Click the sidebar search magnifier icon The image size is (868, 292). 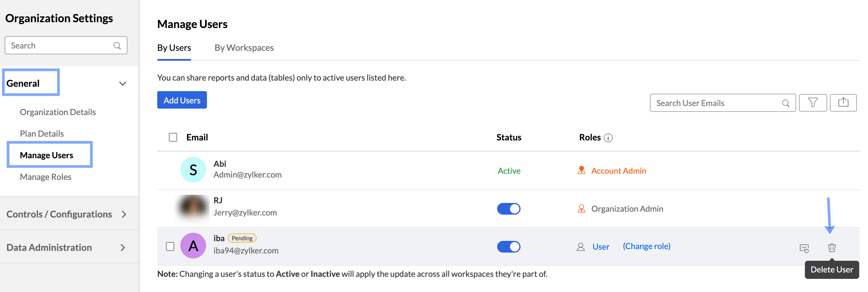click(117, 46)
